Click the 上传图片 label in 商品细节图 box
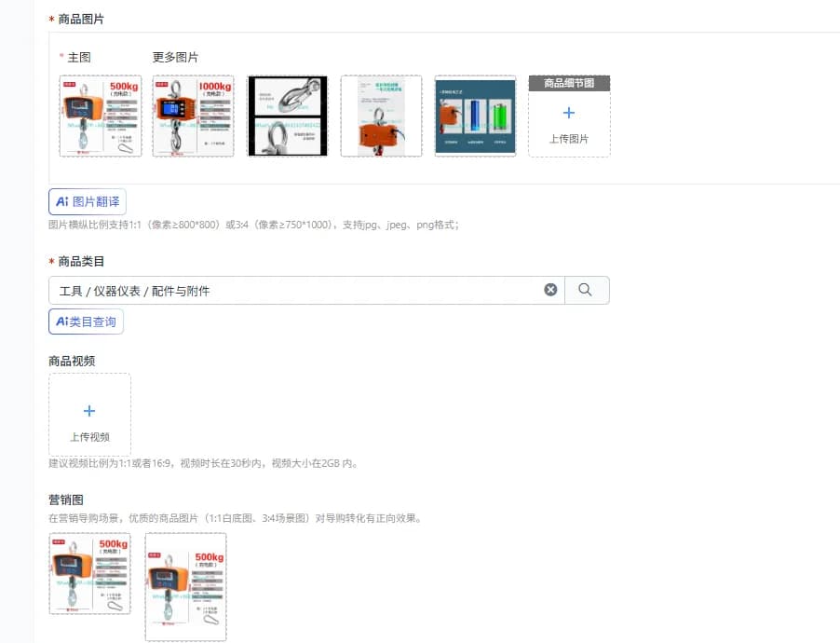840x643 pixels. 569,139
